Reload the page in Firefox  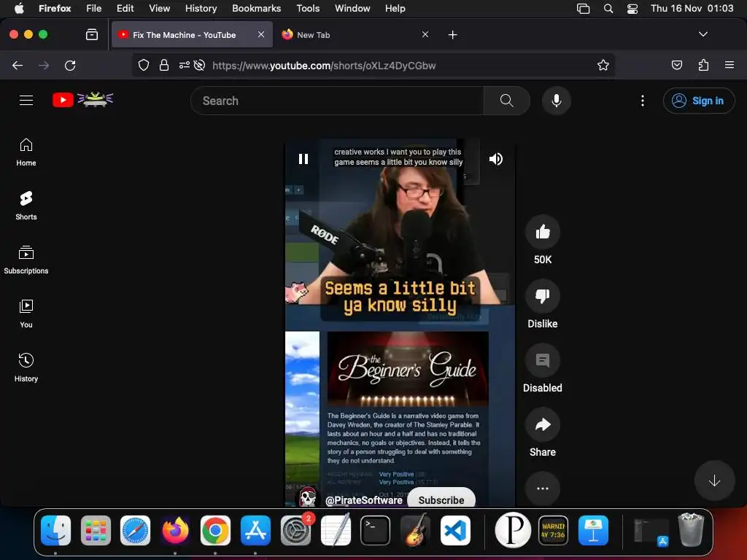(x=70, y=65)
